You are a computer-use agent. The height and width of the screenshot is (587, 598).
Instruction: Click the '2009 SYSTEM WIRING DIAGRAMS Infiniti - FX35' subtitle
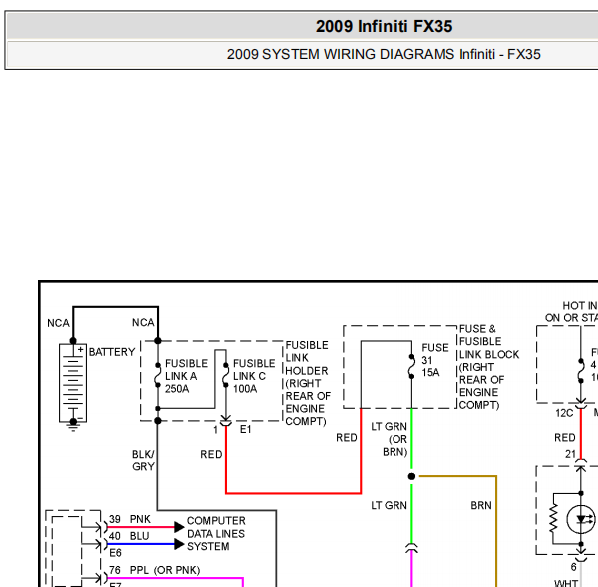tap(383, 54)
